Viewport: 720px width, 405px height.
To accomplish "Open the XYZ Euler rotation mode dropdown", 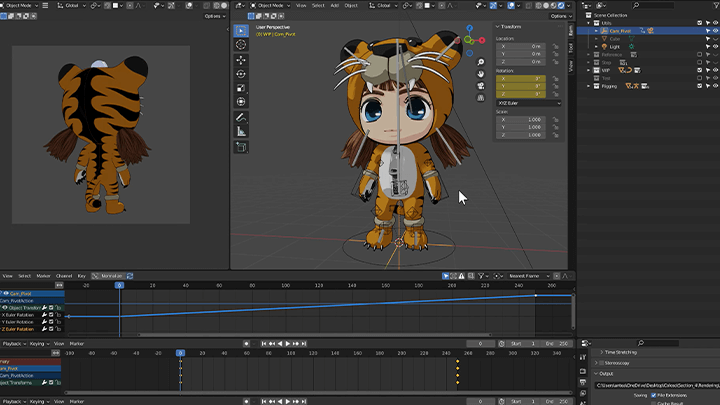I will click(529, 103).
